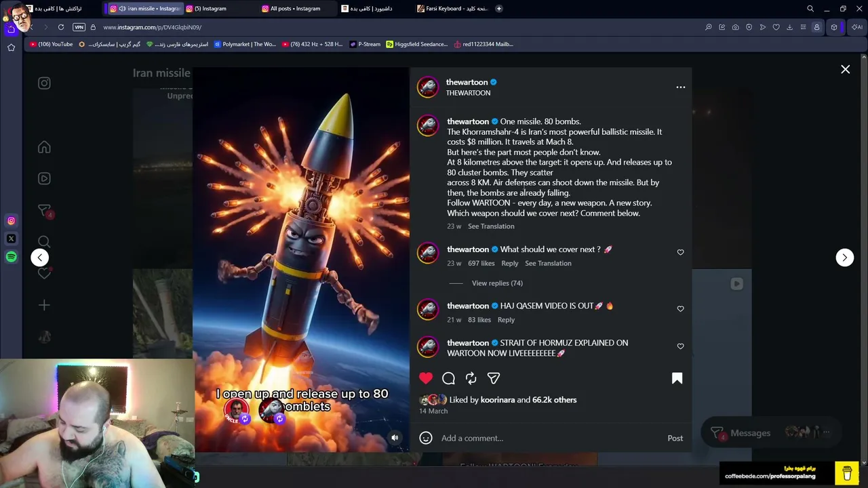Open 'Higgsfield Seedance' bookmark
Screen dimensions: 868x488
point(417,44)
